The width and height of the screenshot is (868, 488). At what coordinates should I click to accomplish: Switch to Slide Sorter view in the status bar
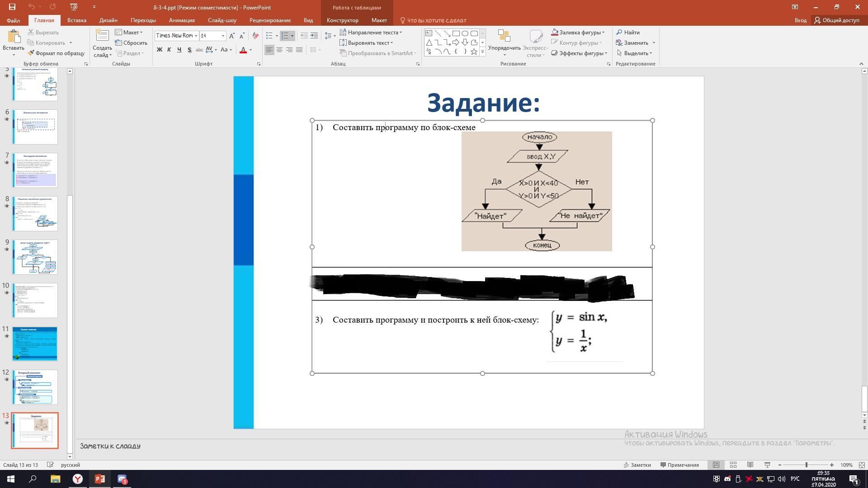coord(733,465)
